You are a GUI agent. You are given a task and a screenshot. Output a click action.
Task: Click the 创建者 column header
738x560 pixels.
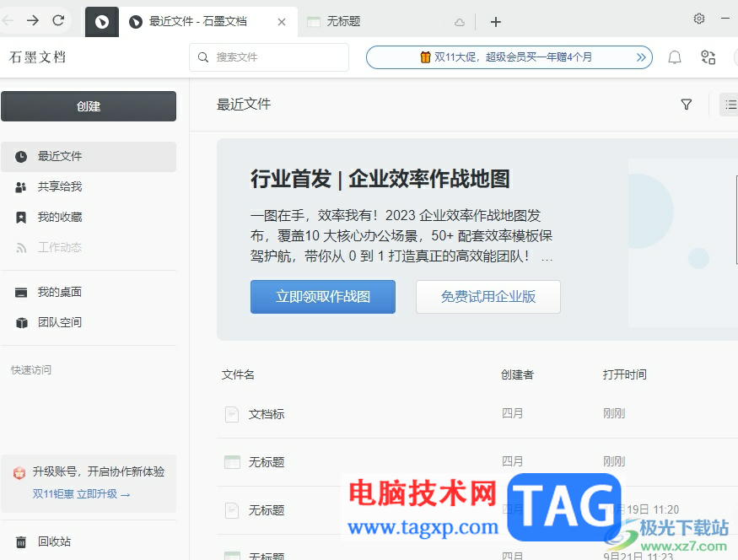click(517, 375)
